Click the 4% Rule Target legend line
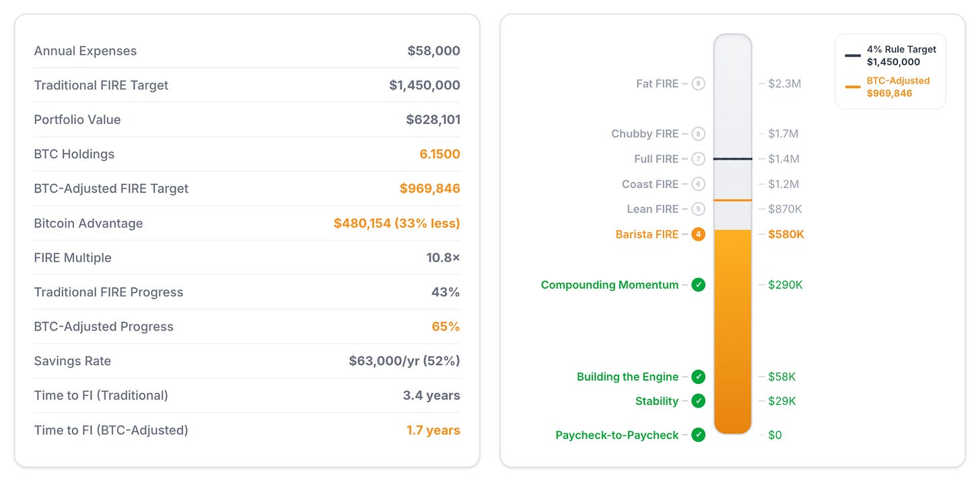Image resolution: width=980 pixels, height=483 pixels. [853, 55]
